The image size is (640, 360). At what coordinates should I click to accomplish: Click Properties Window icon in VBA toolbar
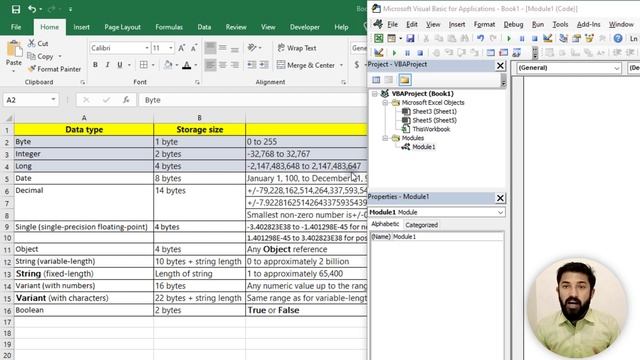click(576, 38)
